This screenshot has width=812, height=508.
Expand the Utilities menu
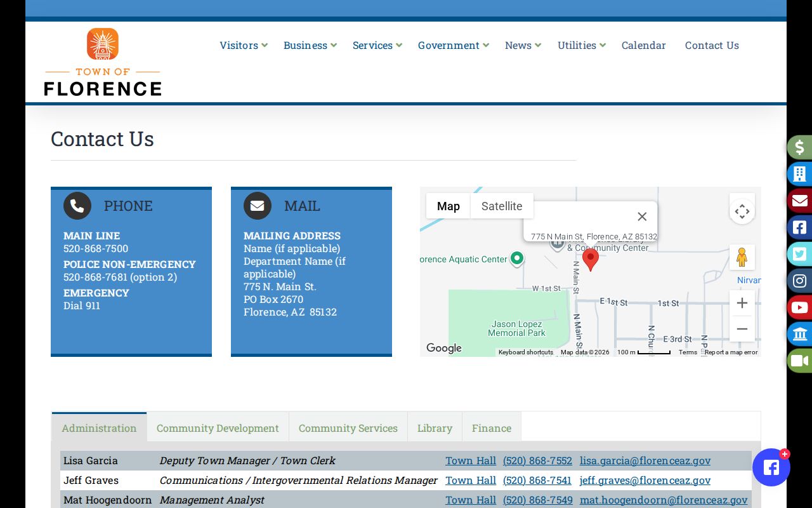coord(582,45)
